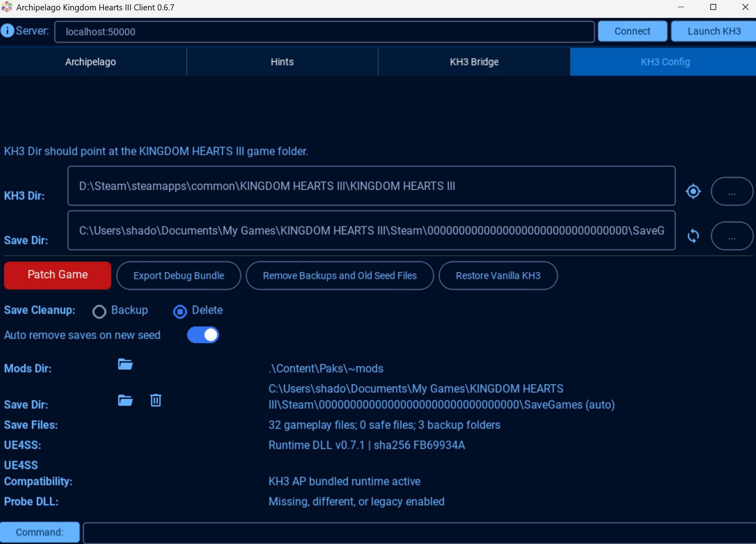Click the '32 gameplay files' save files text

pos(384,425)
